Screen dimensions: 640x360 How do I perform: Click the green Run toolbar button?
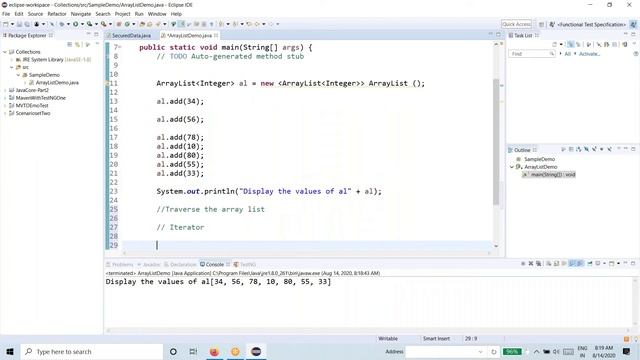76,24
